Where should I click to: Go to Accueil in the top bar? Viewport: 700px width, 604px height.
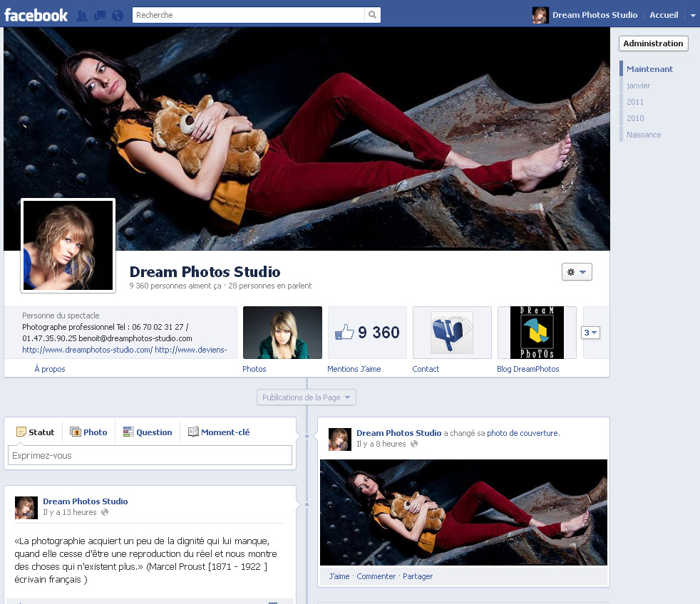pyautogui.click(x=664, y=15)
